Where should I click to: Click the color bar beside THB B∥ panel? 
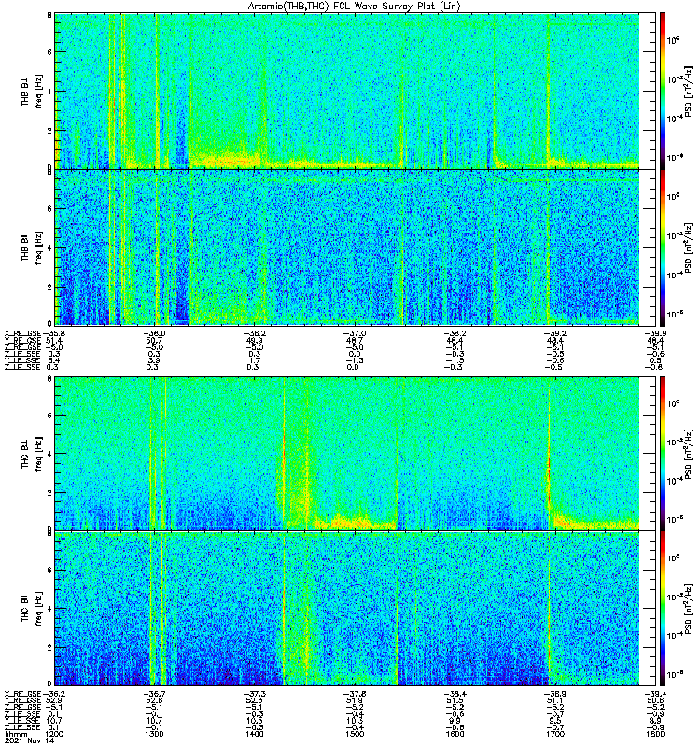(663, 247)
